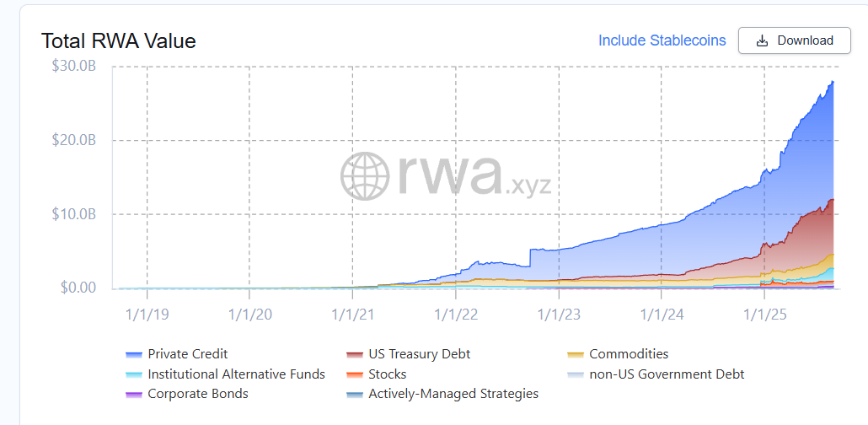Click the Private Credit legend label
The height and width of the screenshot is (425, 868).
tap(187, 354)
